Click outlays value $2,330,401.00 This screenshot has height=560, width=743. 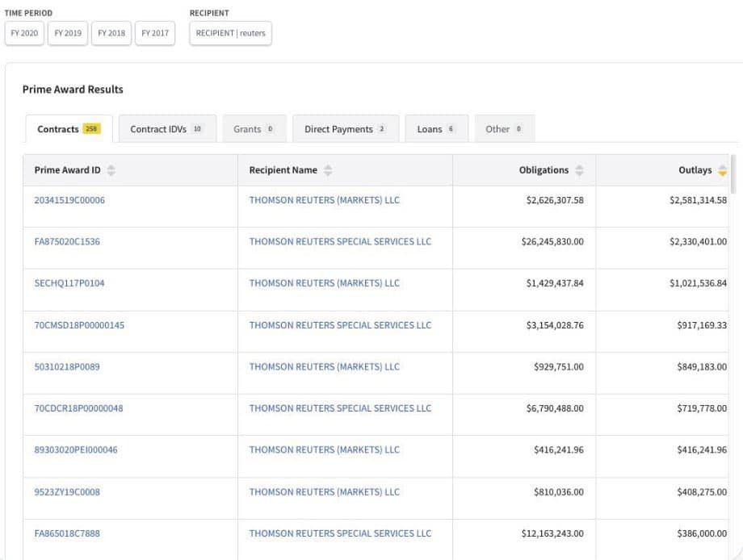(698, 242)
